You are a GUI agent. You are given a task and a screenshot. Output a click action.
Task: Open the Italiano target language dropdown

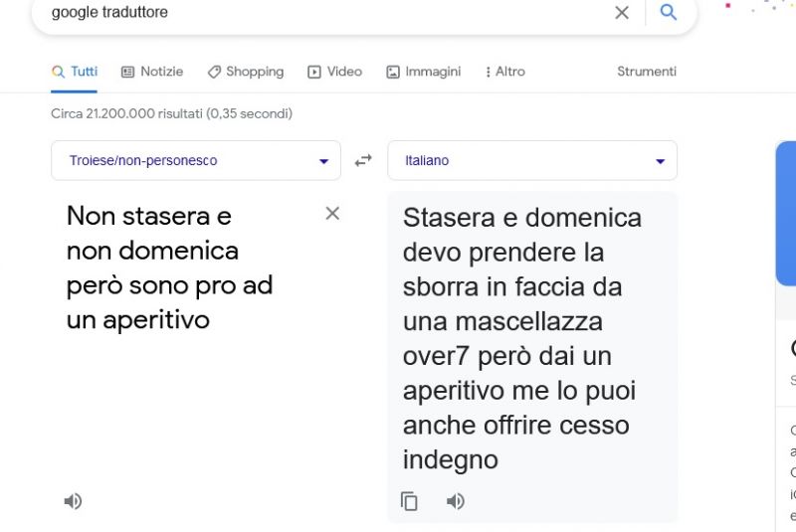(532, 161)
